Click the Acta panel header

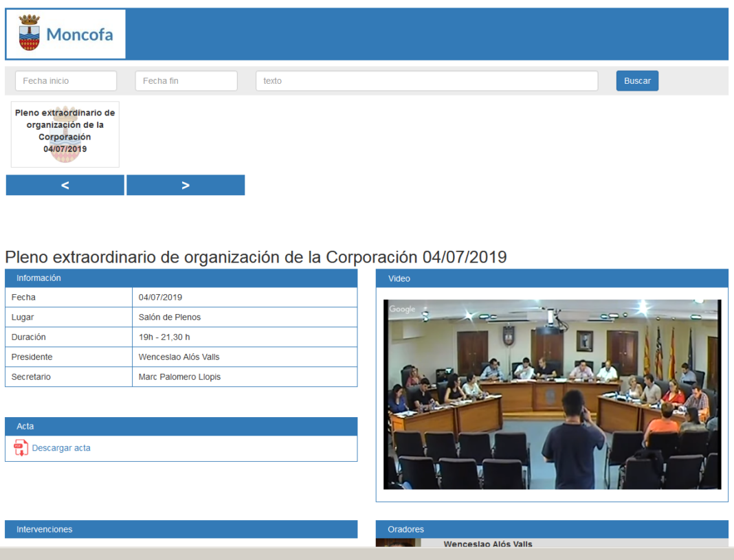coord(181,427)
